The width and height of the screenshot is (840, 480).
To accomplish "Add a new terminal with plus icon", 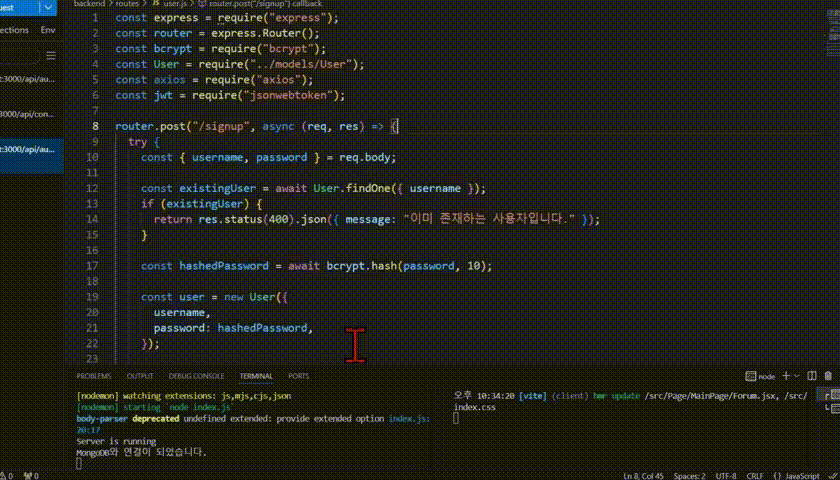I will [x=786, y=376].
